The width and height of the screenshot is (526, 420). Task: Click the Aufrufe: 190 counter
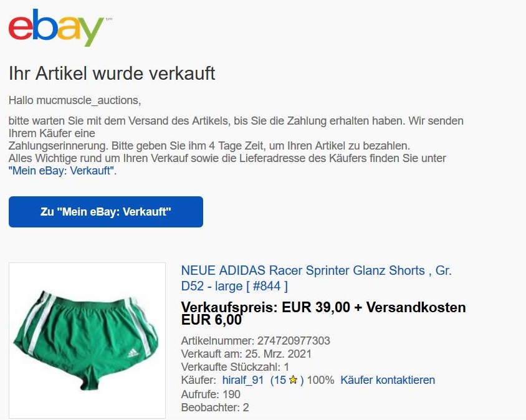211,394
